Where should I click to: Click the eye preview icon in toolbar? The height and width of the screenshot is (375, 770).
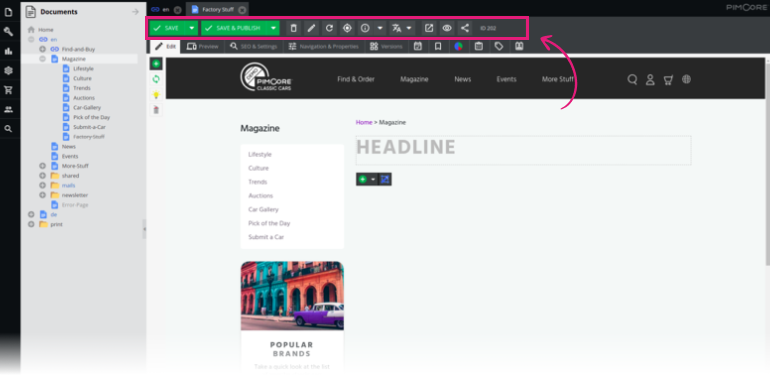[x=447, y=28]
